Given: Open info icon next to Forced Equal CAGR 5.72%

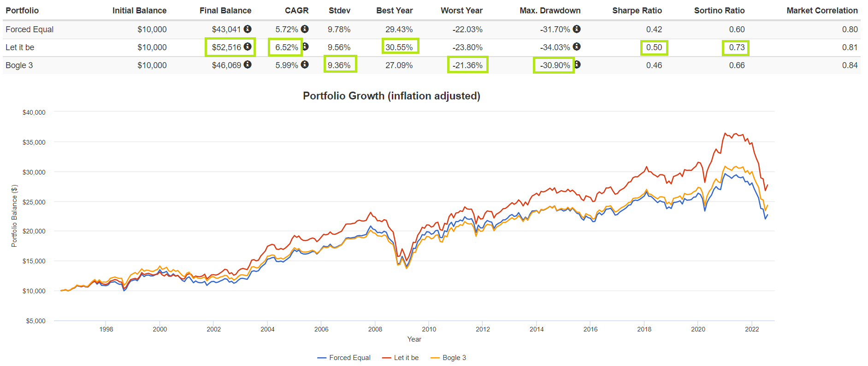Looking at the screenshot, I should tap(305, 29).
